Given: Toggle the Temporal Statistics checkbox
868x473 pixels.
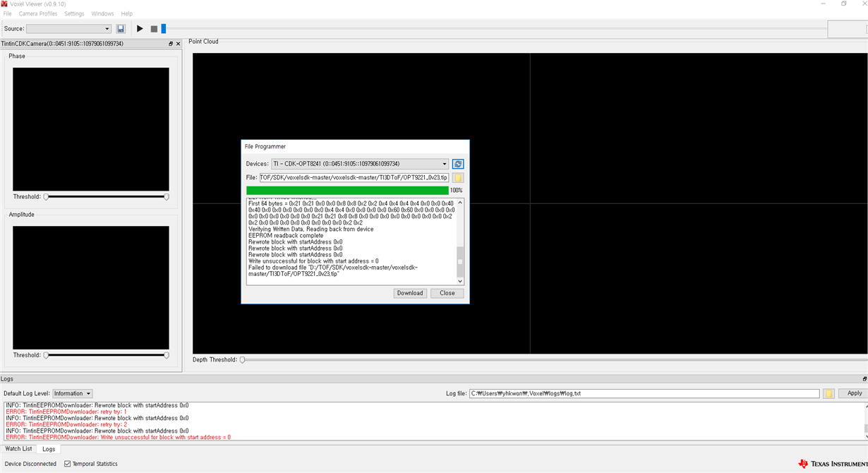Looking at the screenshot, I should click(68, 464).
